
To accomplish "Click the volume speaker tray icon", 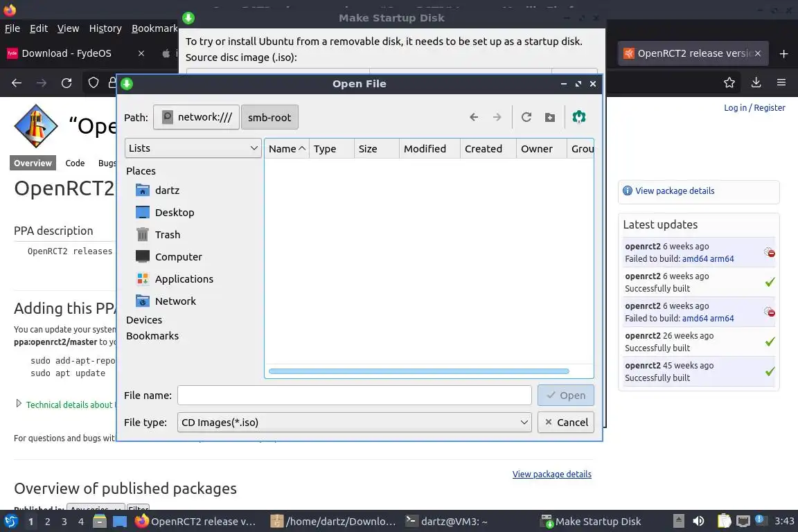I will 699,521.
